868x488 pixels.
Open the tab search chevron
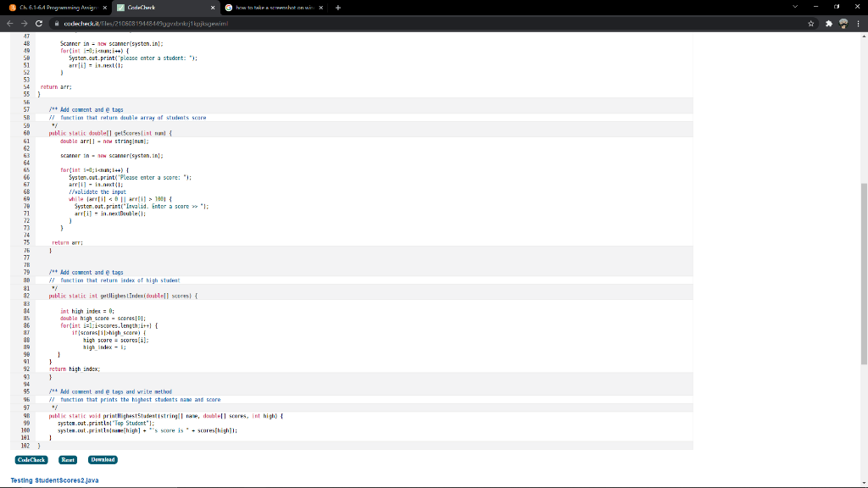click(795, 6)
